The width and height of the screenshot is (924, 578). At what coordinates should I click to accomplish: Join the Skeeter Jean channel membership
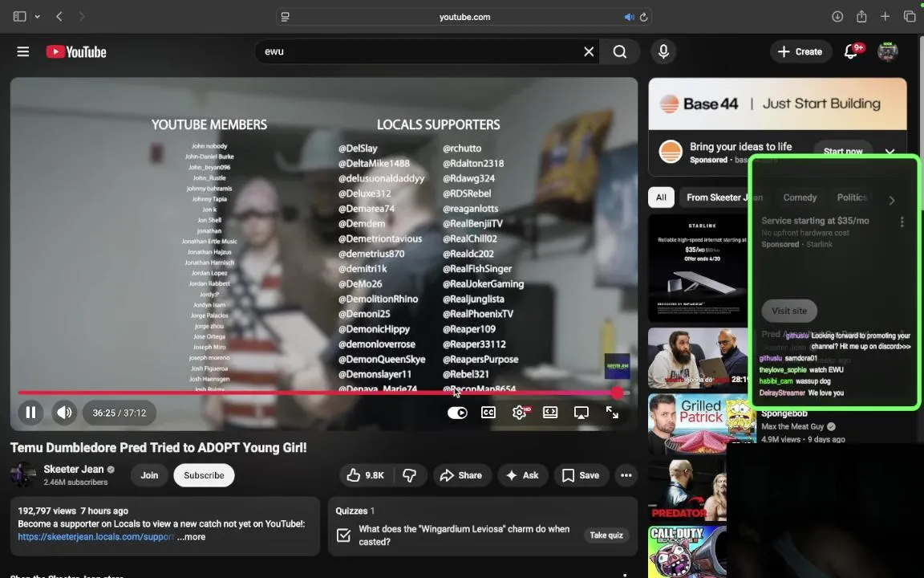(x=149, y=475)
